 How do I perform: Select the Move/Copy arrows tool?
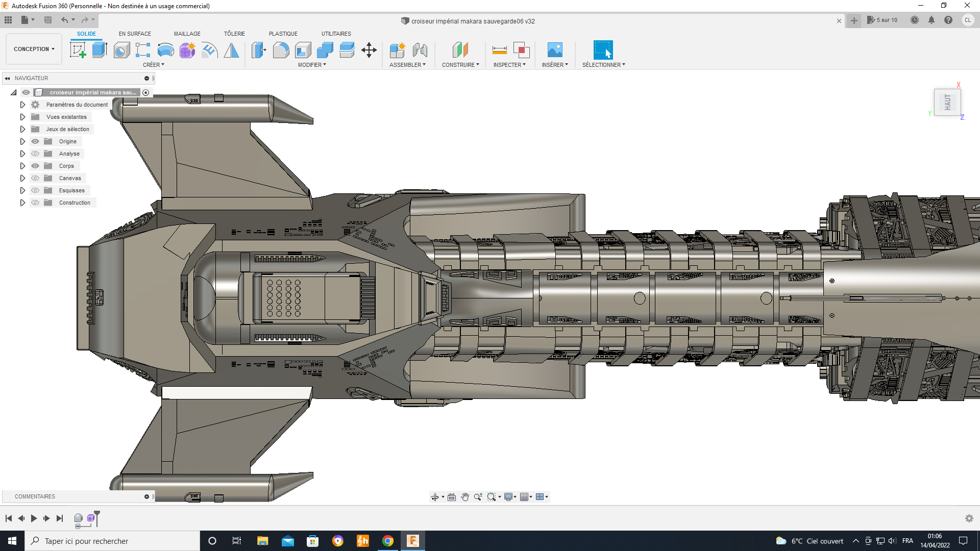click(369, 50)
